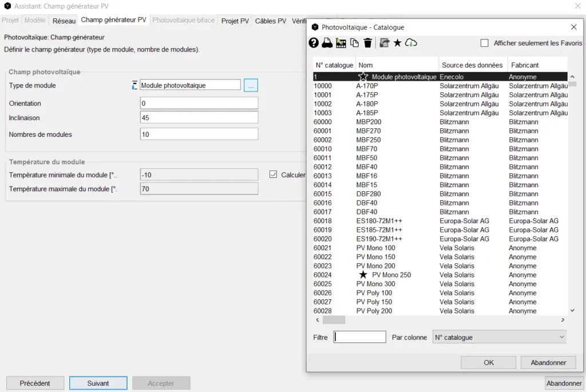
Task: Click the export arrow icon
Action: pos(384,43)
